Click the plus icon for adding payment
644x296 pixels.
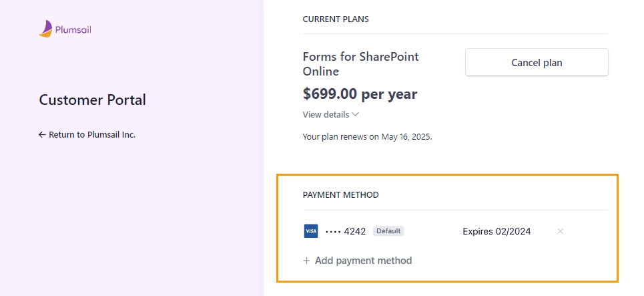[306, 261]
